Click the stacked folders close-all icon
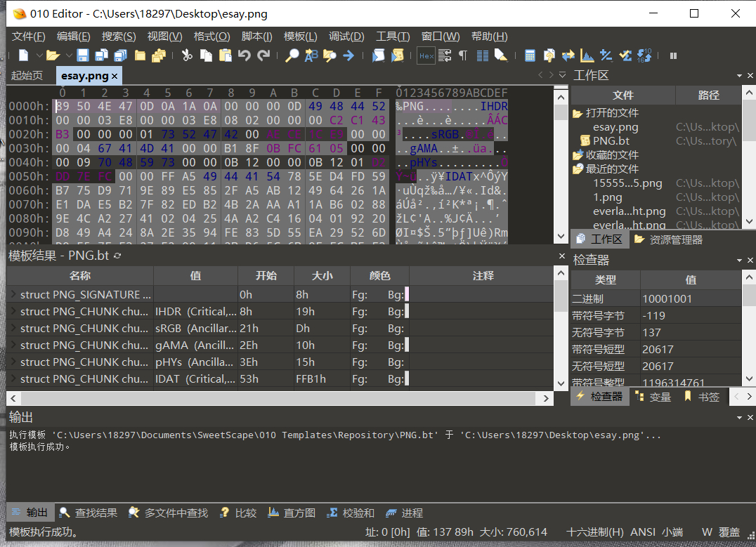756x547 pixels. tap(159, 55)
